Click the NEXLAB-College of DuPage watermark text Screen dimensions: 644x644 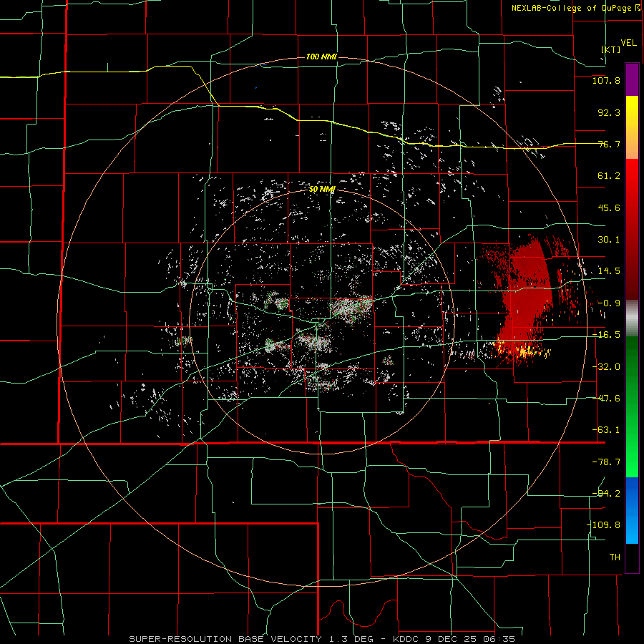576,8
